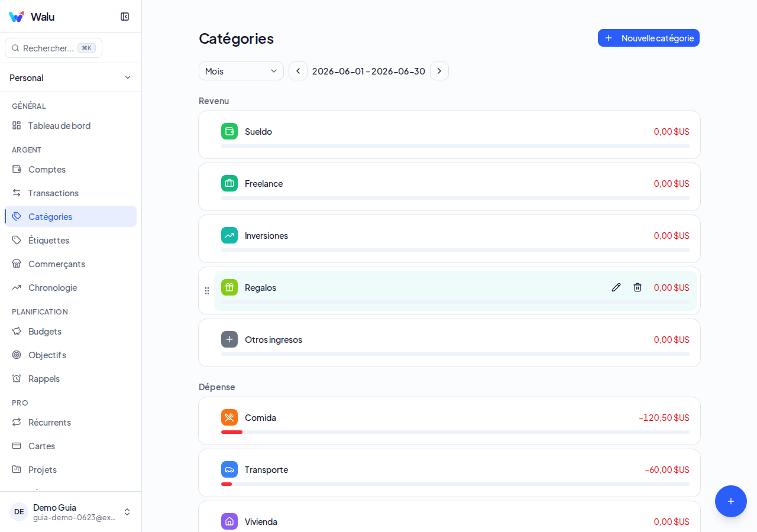Image resolution: width=757 pixels, height=532 pixels.
Task: Open Objectifs page
Action: (x=70, y=355)
